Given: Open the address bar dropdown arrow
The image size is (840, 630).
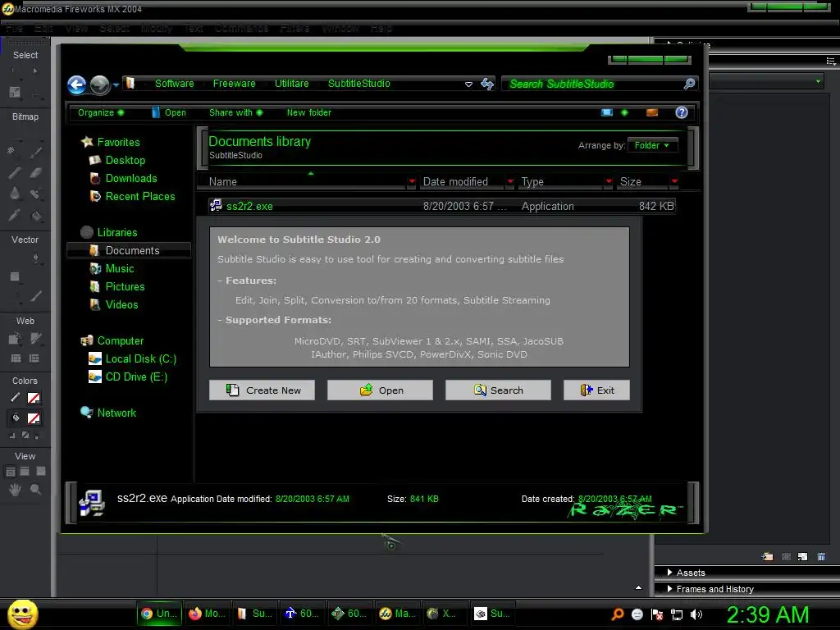Looking at the screenshot, I should 468,84.
